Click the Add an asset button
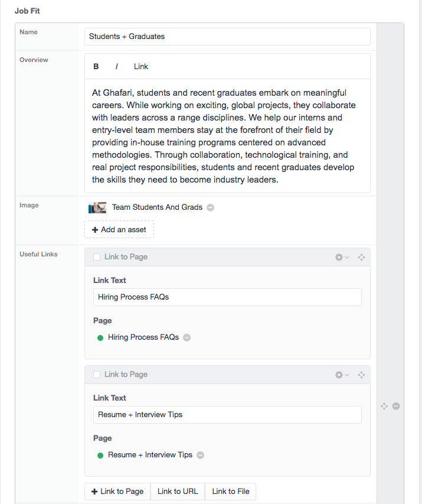The width and height of the screenshot is (422, 504). coord(119,229)
